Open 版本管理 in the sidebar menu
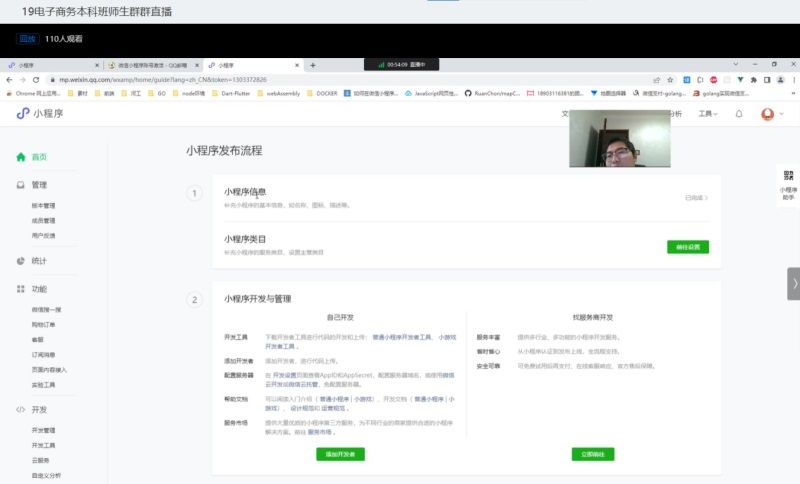 coord(43,206)
